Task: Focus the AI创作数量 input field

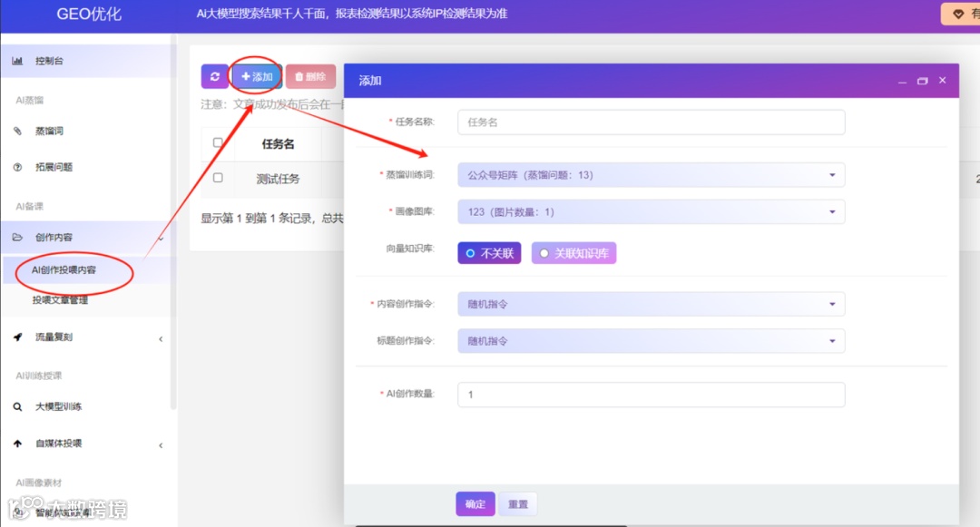Action: pos(652,395)
